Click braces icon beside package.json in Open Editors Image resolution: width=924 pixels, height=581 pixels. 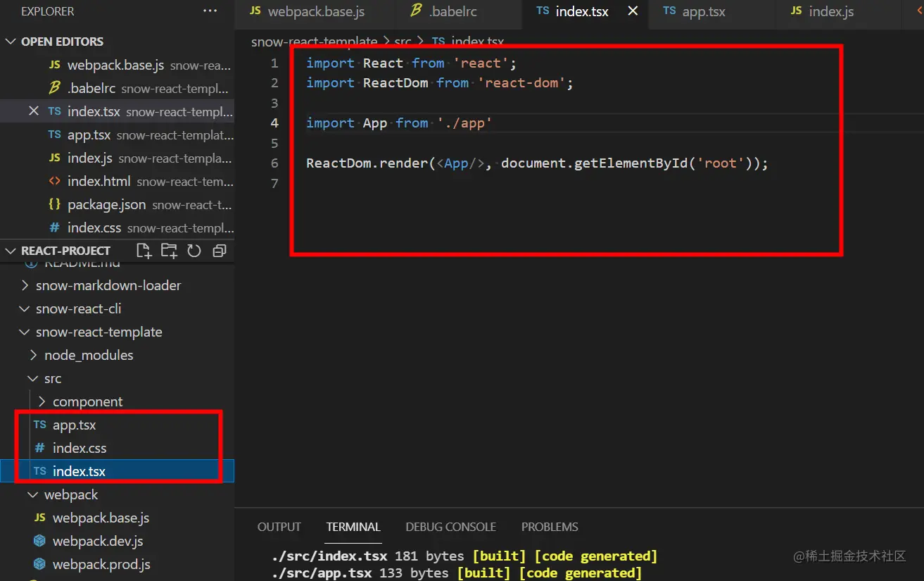coord(54,204)
